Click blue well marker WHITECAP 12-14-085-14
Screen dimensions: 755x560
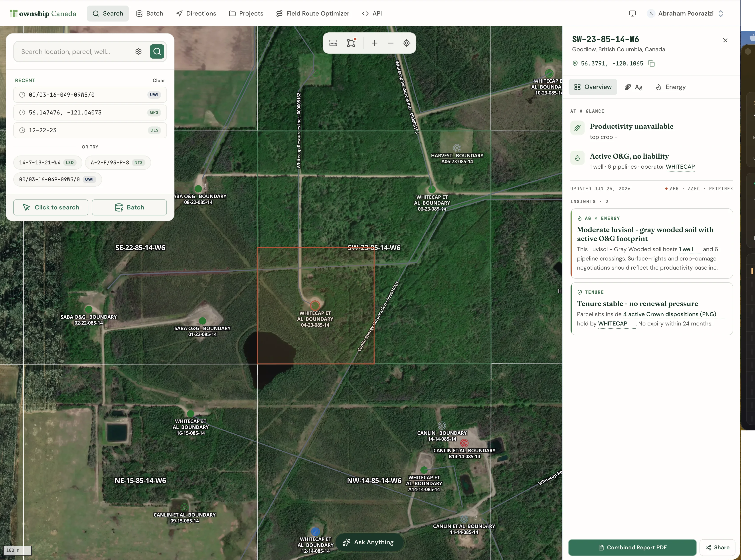[315, 531]
